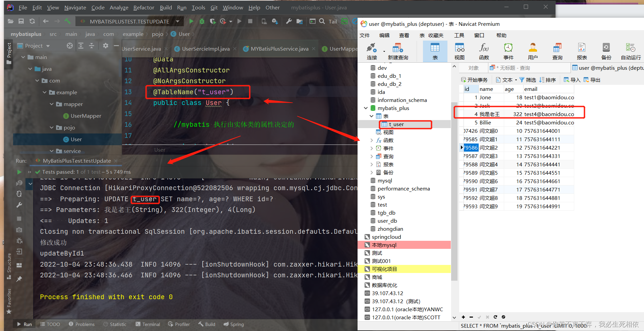Click the Save All disk icon in IntelliJ
The height and width of the screenshot is (331, 644).
coord(21,21)
